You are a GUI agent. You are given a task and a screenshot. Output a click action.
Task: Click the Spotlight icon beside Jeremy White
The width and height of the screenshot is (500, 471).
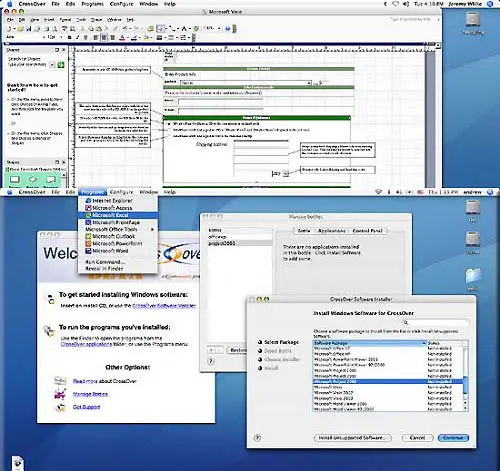(x=490, y=4)
